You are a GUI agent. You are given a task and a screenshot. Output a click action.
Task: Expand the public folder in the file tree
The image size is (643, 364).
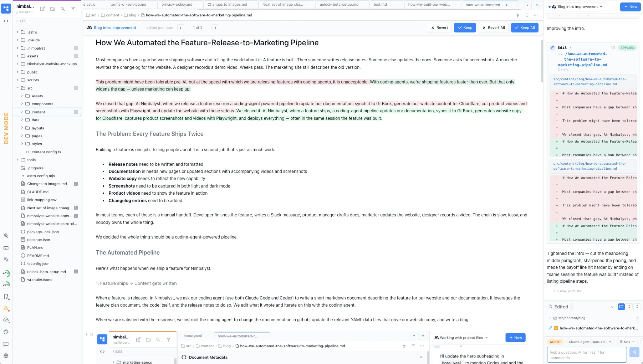coord(32,72)
